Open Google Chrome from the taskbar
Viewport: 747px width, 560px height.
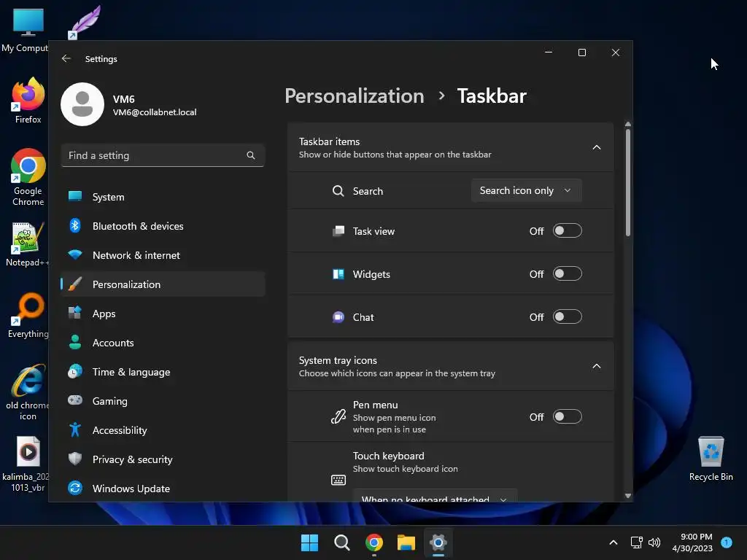click(374, 542)
